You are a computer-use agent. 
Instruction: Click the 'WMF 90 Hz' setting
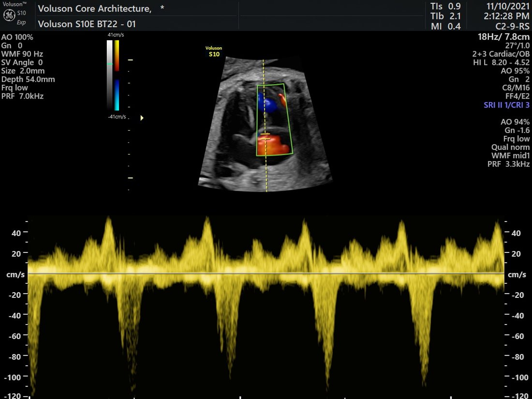tap(22, 54)
